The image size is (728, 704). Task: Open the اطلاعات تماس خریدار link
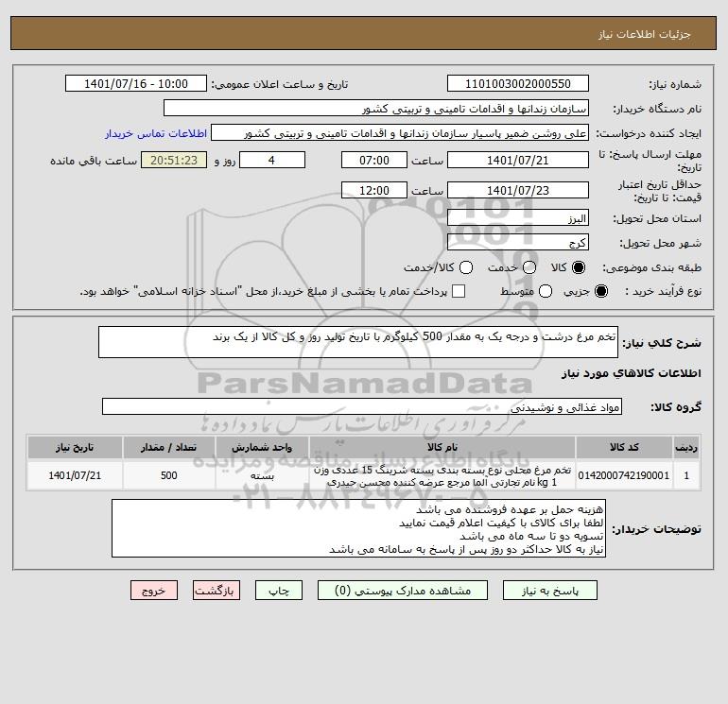click(x=156, y=133)
